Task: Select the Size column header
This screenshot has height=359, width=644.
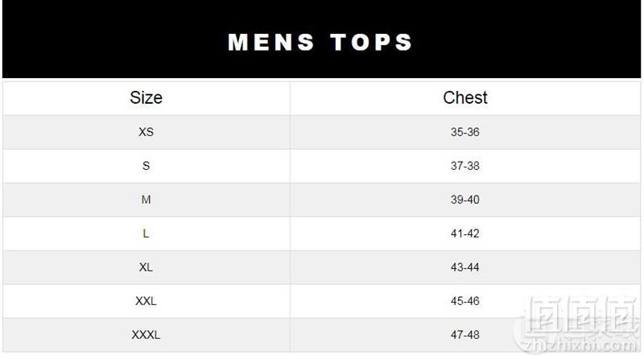Action: (x=147, y=97)
